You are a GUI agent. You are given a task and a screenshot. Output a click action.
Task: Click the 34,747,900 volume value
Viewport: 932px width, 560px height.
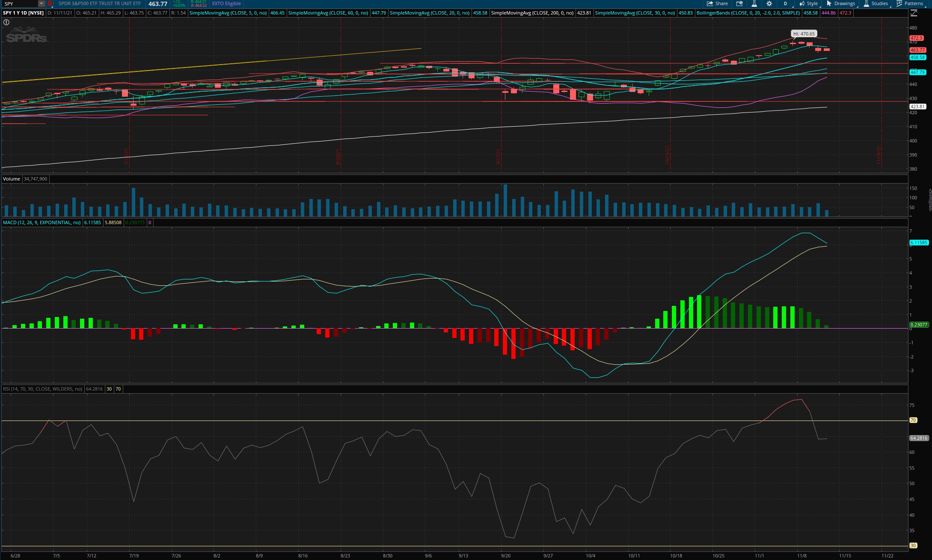coord(36,179)
